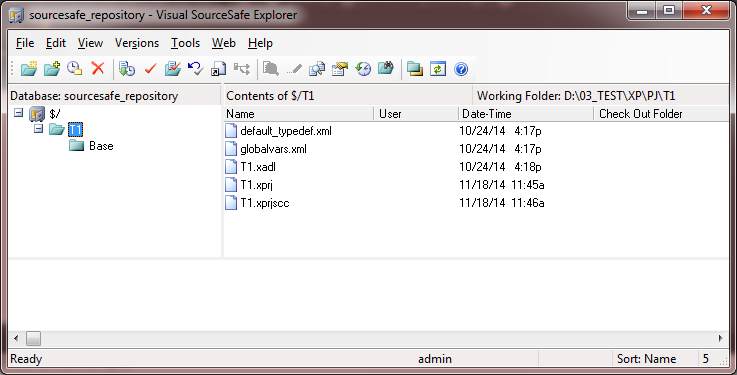737x375 pixels.
Task: Open the Help menu
Action: click(x=260, y=43)
